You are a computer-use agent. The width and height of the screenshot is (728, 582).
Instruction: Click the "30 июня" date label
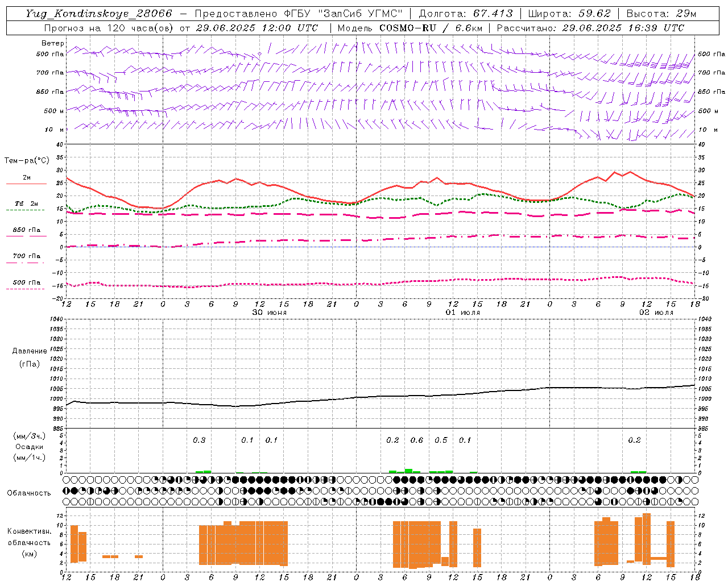click(x=270, y=313)
